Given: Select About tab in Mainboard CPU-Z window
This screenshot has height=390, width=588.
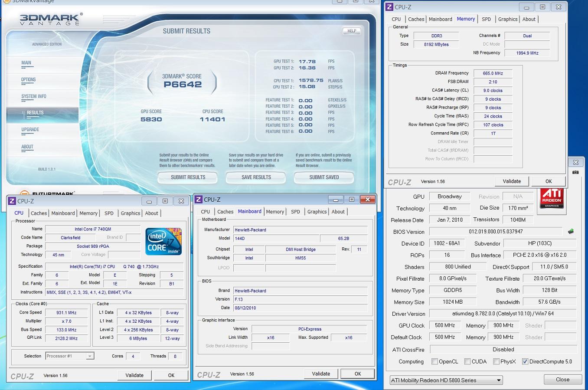Looking at the screenshot, I should (x=338, y=212).
